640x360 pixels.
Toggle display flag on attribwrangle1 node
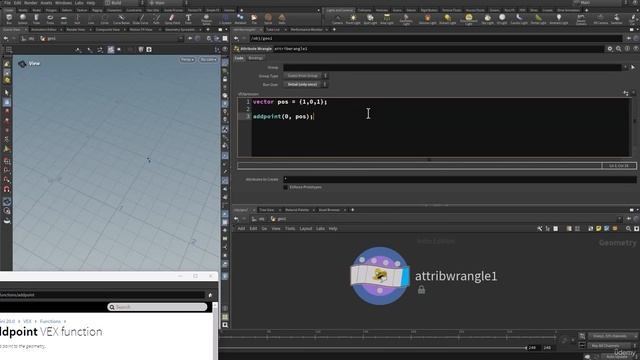405,276
